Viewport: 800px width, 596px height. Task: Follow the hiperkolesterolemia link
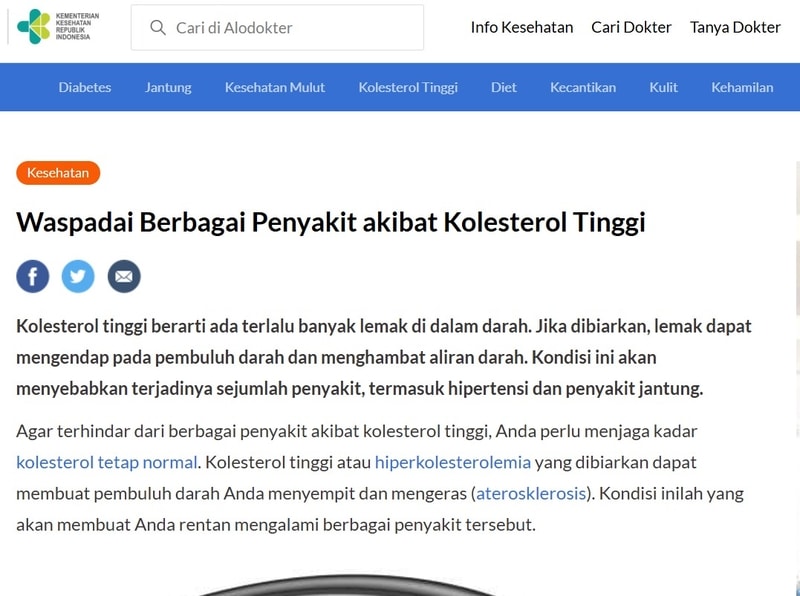click(453, 462)
